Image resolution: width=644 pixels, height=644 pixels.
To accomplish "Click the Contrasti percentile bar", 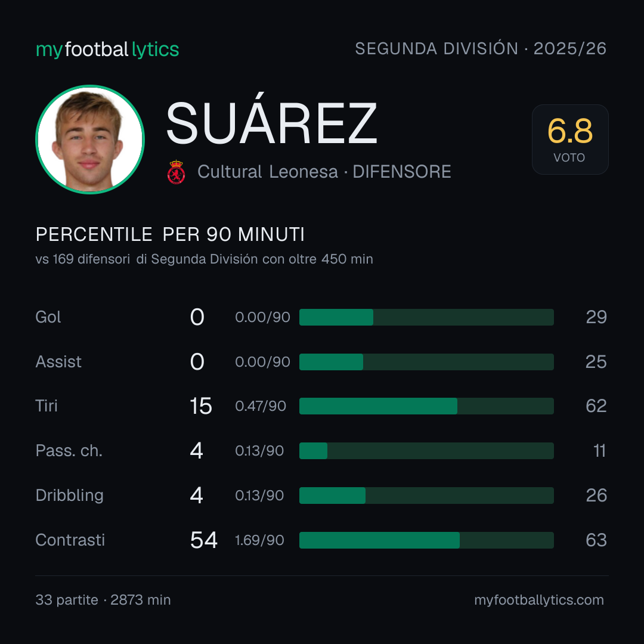I will [x=426, y=540].
